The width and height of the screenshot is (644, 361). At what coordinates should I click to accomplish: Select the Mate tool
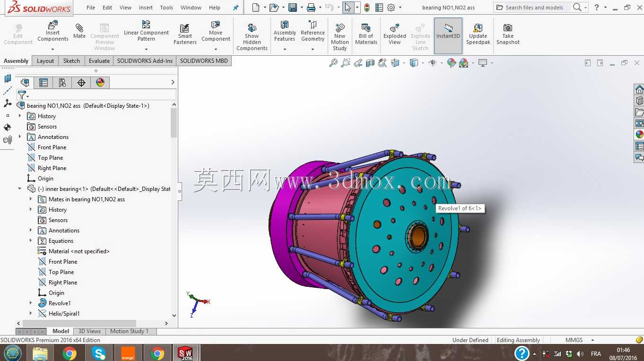click(x=79, y=31)
